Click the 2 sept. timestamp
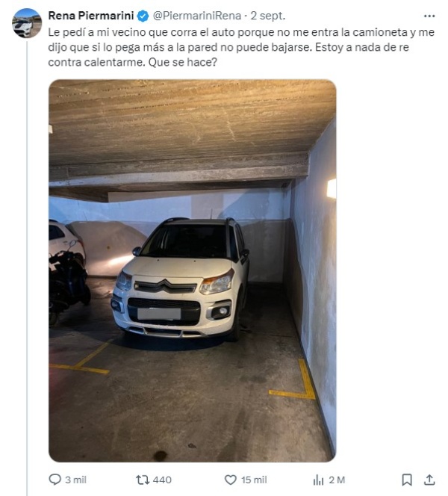 268,16
